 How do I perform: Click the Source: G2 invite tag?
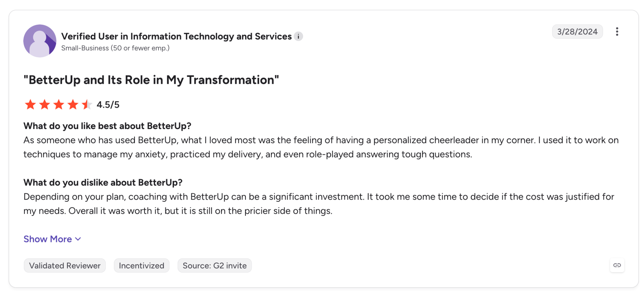[214, 266]
